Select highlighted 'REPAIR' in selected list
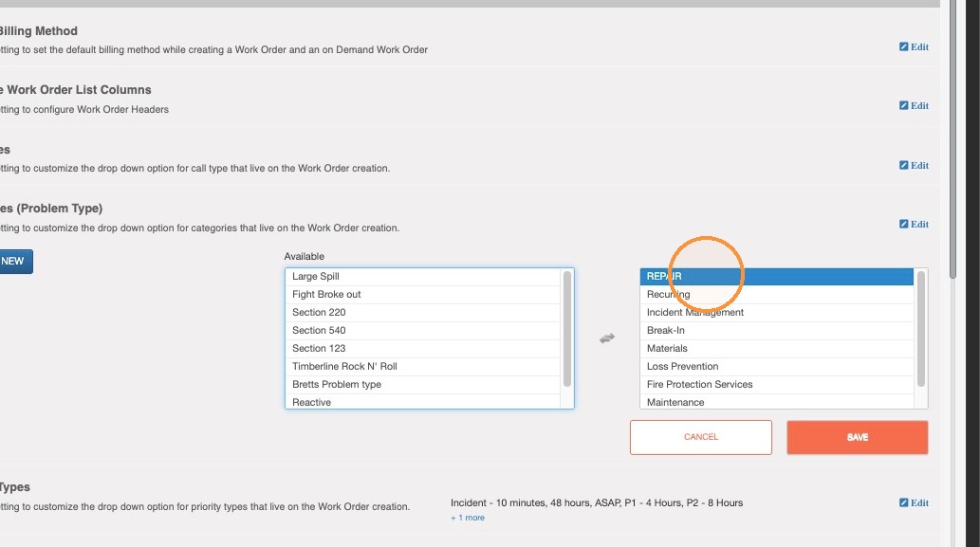The height and width of the screenshot is (547, 980). pyautogui.click(x=777, y=277)
